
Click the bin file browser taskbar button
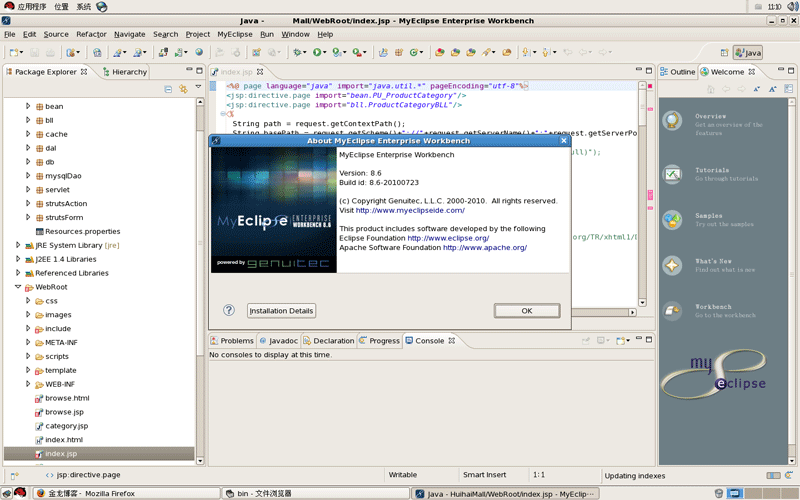point(316,493)
